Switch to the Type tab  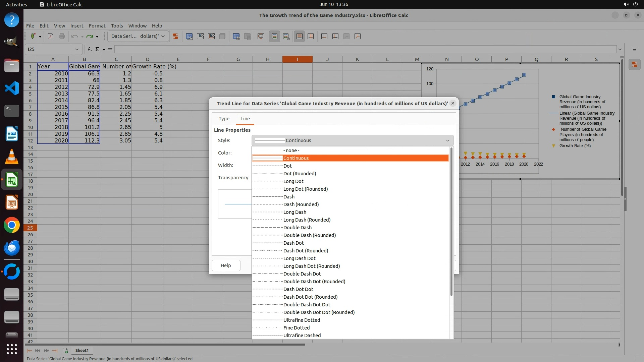point(224,119)
